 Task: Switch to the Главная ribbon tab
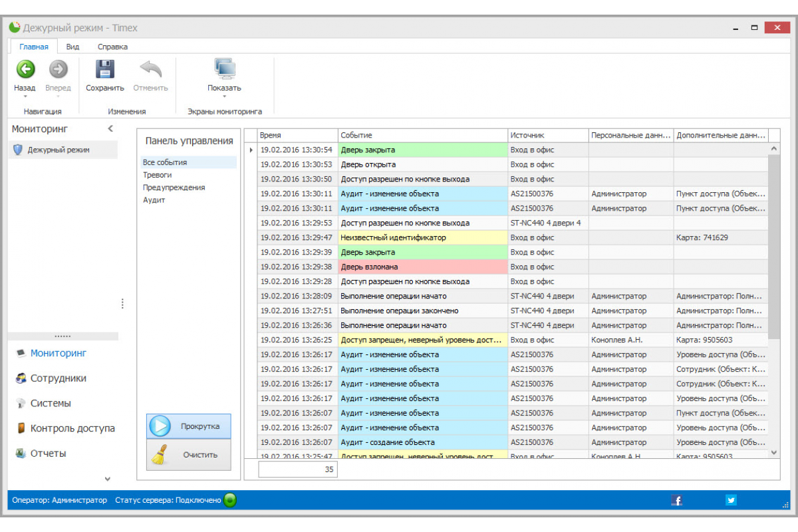click(x=34, y=47)
